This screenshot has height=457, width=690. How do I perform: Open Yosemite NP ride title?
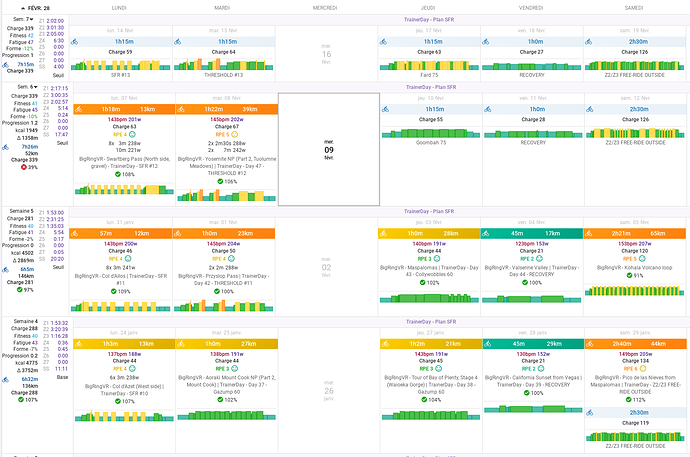[227, 166]
